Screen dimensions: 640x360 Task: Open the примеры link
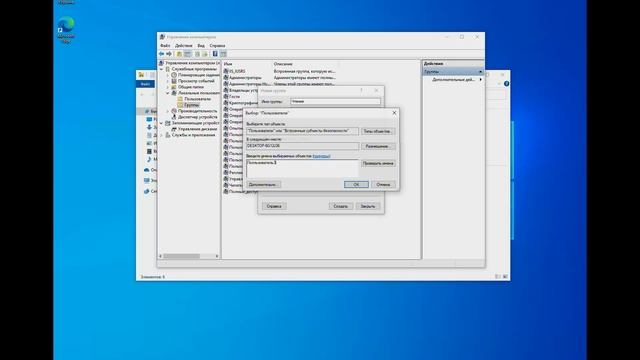tap(321, 156)
